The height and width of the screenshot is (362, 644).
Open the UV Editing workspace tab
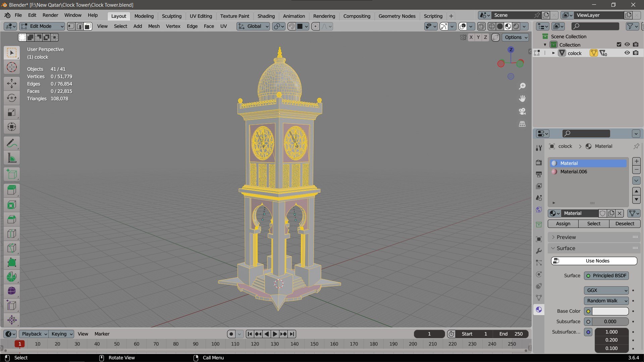coord(201,16)
